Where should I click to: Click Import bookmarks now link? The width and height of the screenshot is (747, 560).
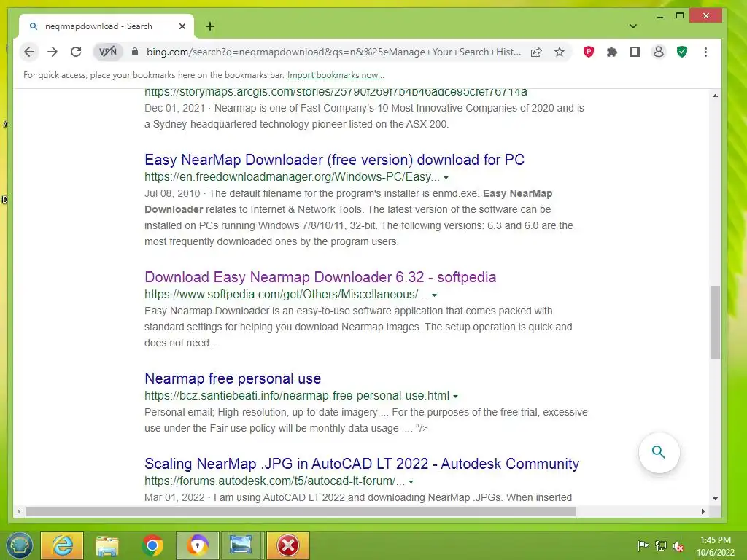[336, 75]
